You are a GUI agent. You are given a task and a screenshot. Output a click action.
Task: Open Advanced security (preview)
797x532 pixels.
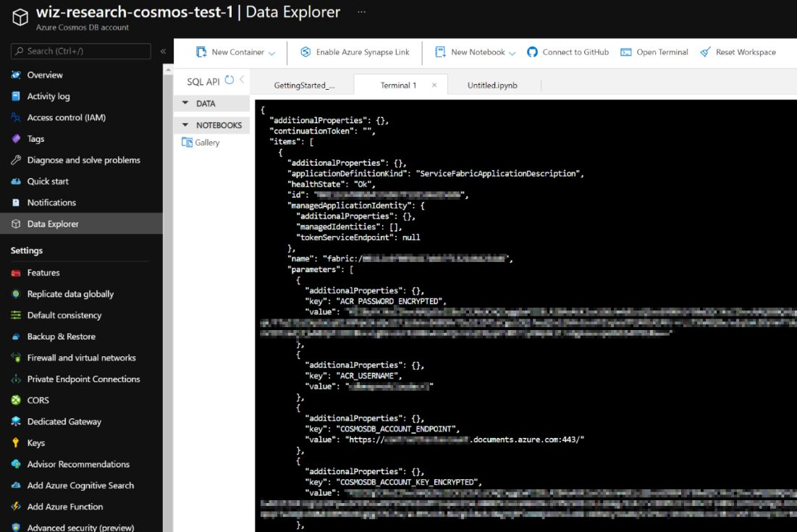[x=80, y=528]
